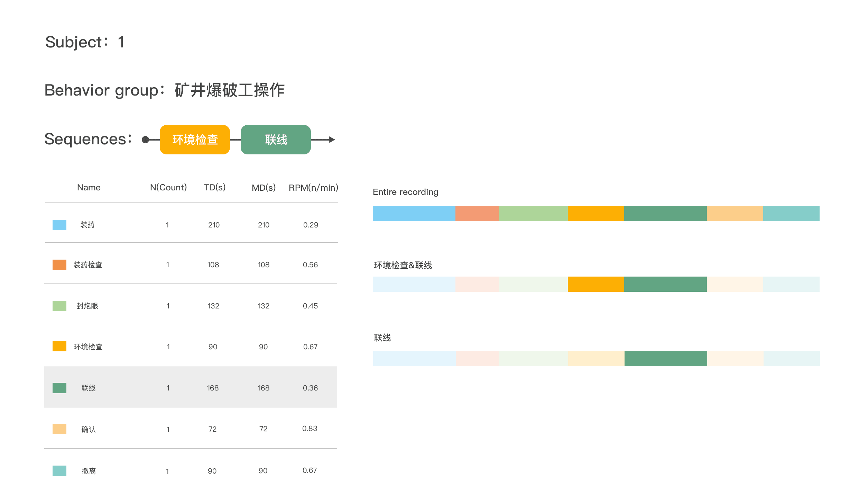Click yellow segment in 环境检查&联线 timeline
868x504 pixels.
(596, 284)
